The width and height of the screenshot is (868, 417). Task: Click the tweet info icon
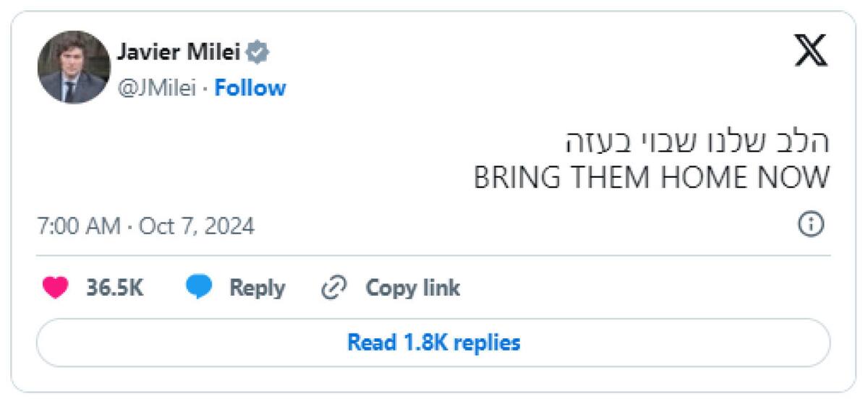pyautogui.click(x=811, y=225)
